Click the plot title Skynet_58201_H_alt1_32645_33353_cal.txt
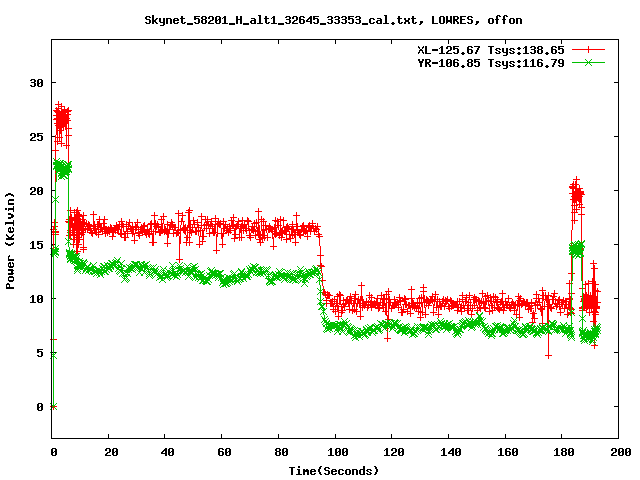Viewport: 640px width, 480px height. 333,20
